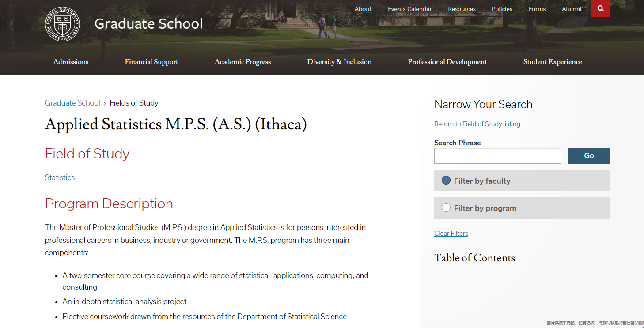Click the Graduate School breadcrumb link
The width and height of the screenshot is (644, 328).
click(x=72, y=103)
